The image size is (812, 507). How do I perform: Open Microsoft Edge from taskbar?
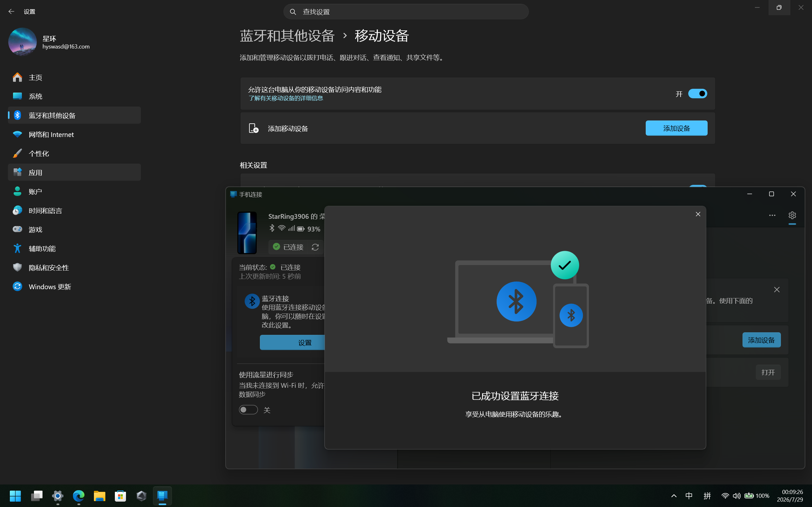point(78,496)
